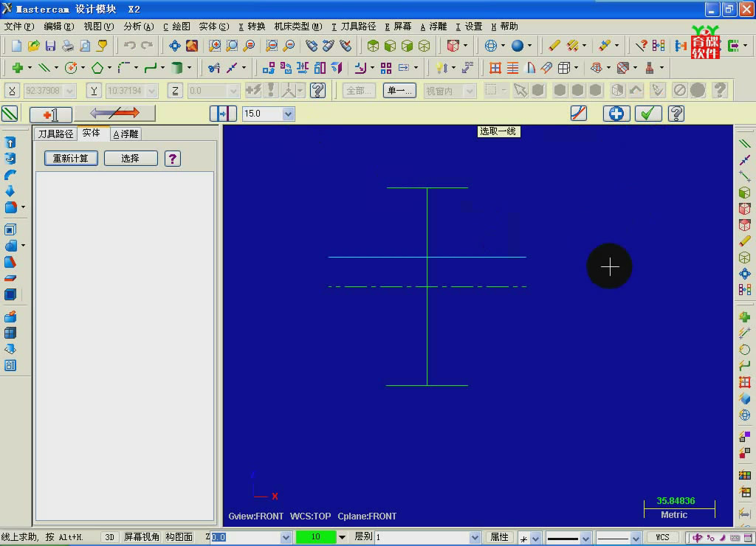Toggle the 单一... selection mode button
This screenshot has height=546, width=756.
click(x=399, y=91)
